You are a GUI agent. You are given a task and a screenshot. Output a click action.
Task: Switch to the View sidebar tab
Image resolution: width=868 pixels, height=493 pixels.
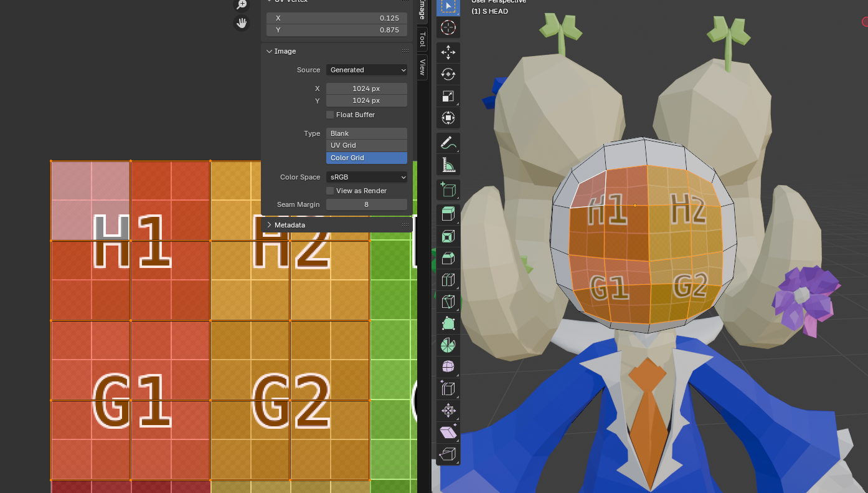pyautogui.click(x=423, y=66)
